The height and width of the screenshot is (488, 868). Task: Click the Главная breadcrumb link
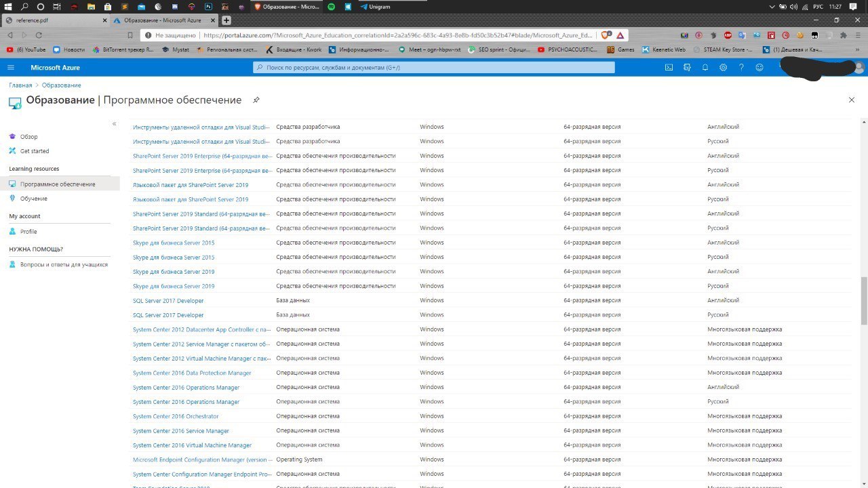(20, 85)
